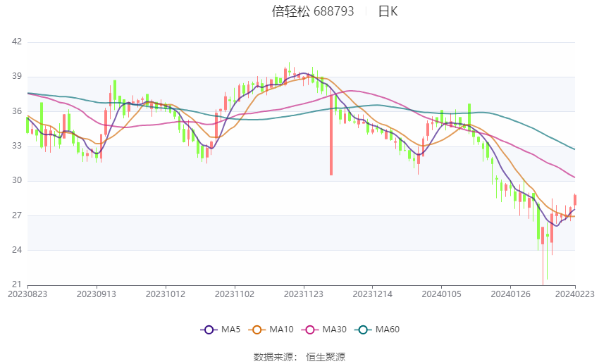This screenshot has width=599, height=364.
Task: Hide the MA10 series via its label
Action: [x=281, y=330]
